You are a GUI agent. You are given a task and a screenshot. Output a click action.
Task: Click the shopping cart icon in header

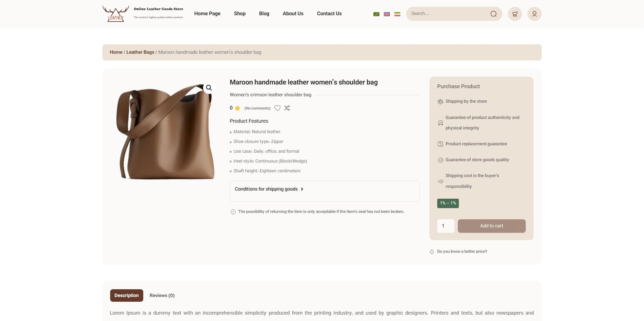click(515, 14)
